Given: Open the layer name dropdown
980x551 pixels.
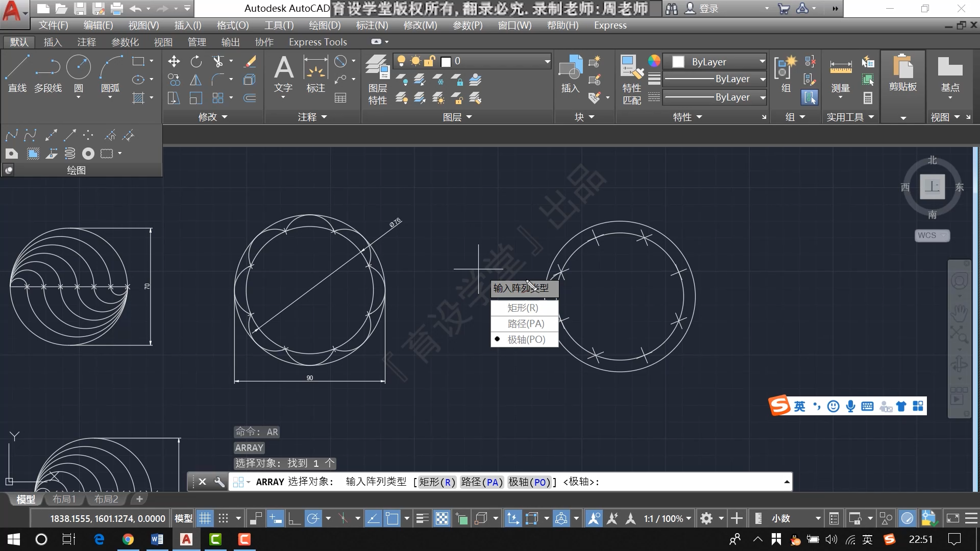Looking at the screenshot, I should [547, 62].
